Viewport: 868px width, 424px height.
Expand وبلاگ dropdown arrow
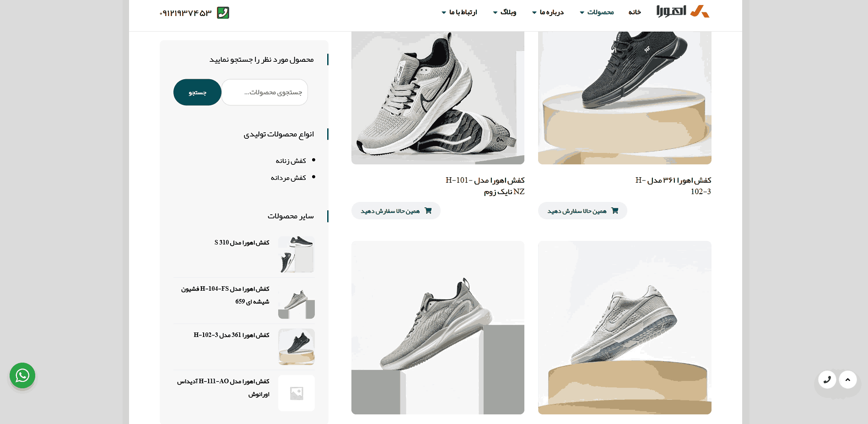pyautogui.click(x=495, y=13)
